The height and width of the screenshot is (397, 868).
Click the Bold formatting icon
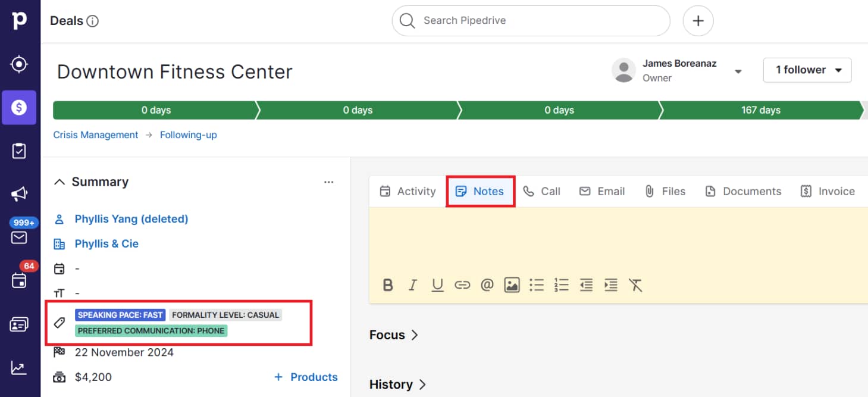(x=388, y=286)
